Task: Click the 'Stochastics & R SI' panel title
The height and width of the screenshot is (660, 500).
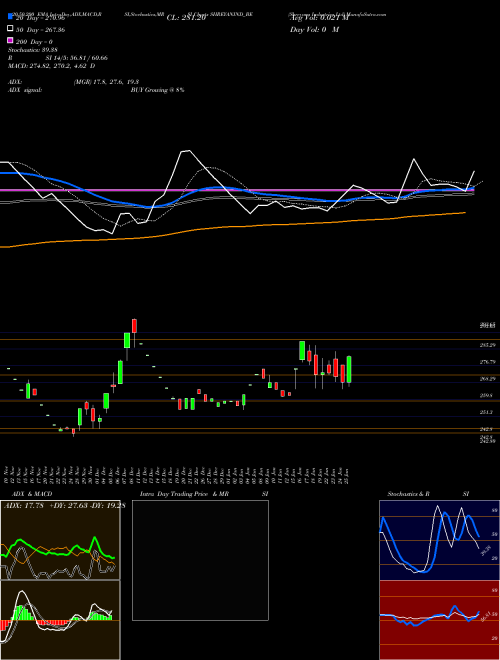Action: point(428,494)
